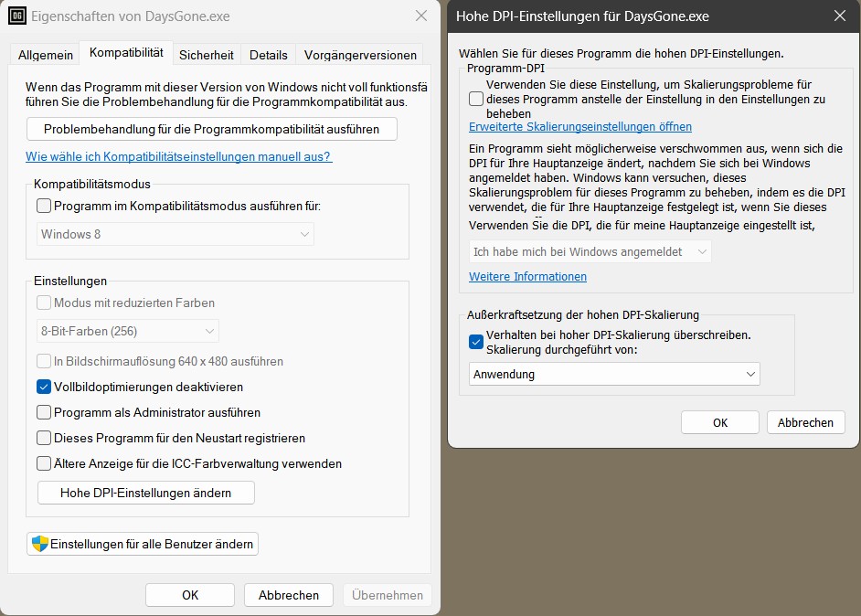Check the Programm-DPI Skalierungsprobleme checkbox
This screenshot has height=616, width=861.
click(476, 99)
